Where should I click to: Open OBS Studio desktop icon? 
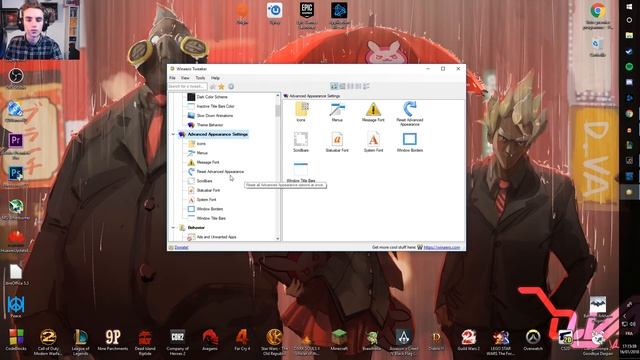[x=16, y=78]
